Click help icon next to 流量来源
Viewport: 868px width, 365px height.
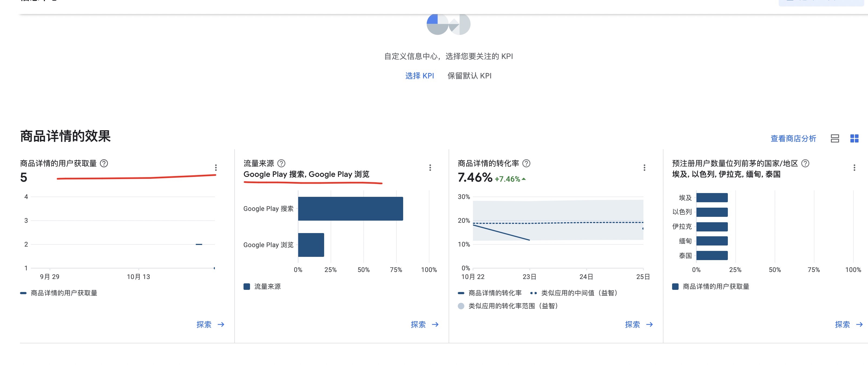click(x=281, y=163)
